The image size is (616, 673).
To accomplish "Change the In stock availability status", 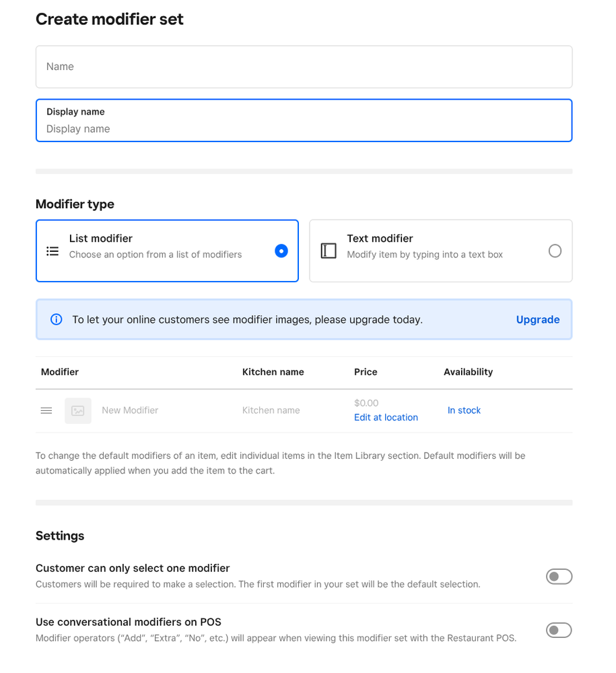I will click(x=464, y=410).
